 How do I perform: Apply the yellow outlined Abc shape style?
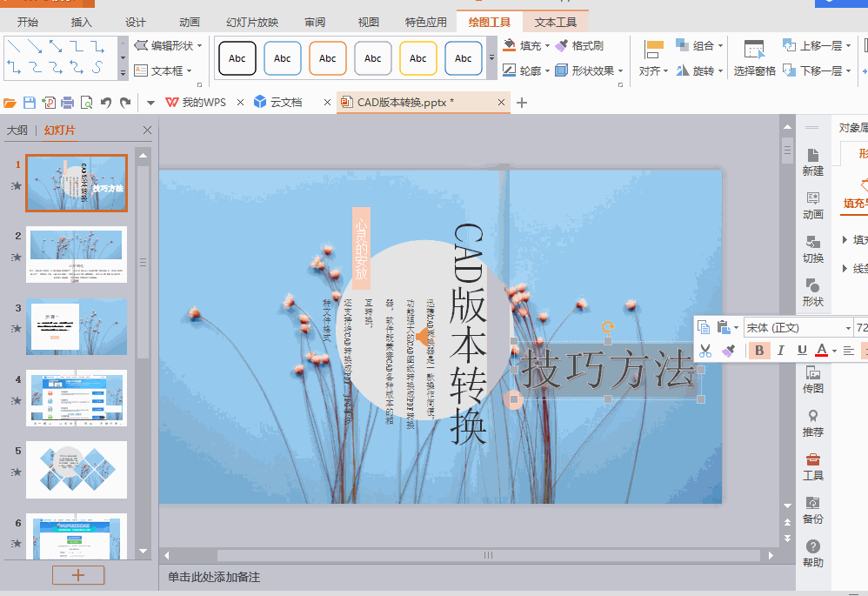point(418,58)
